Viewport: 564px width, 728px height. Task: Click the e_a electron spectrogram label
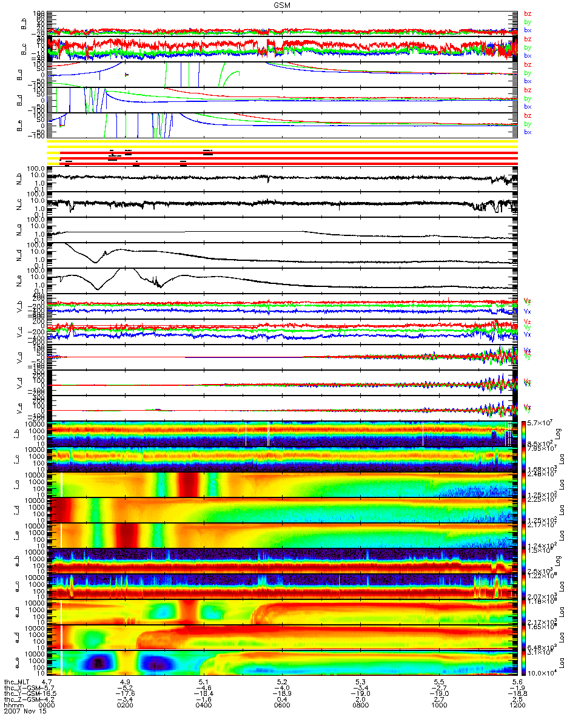pos(16,612)
